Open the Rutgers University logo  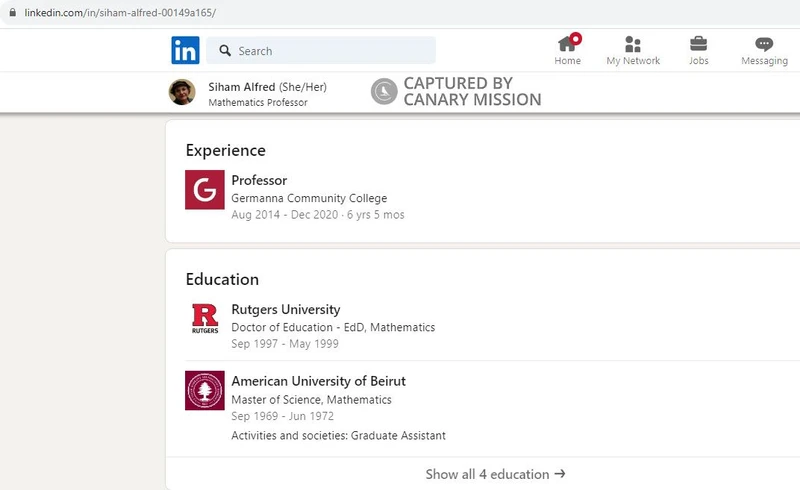(x=205, y=318)
